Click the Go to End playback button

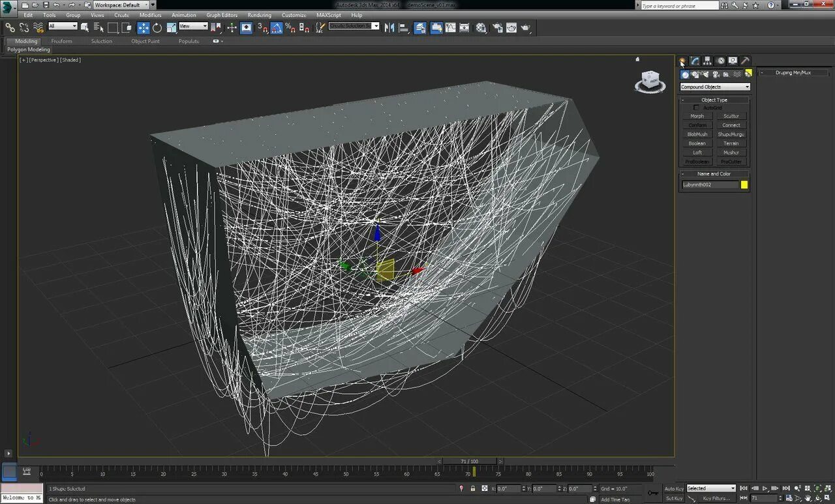point(786,488)
